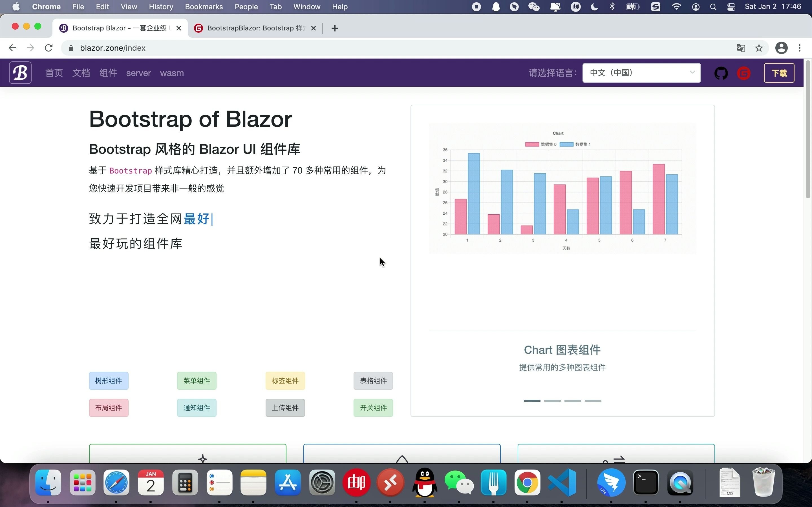Launch VS Code from the Dock
The width and height of the screenshot is (812, 507).
pos(562,482)
